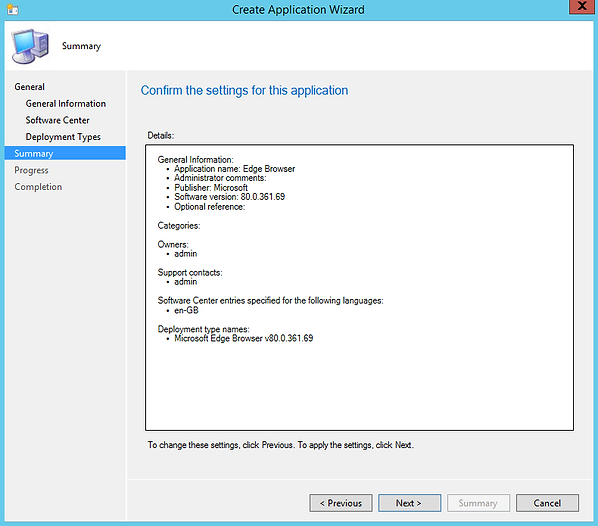This screenshot has width=598, height=526.
Task: Click the computer icon in wizard header
Action: click(x=31, y=46)
